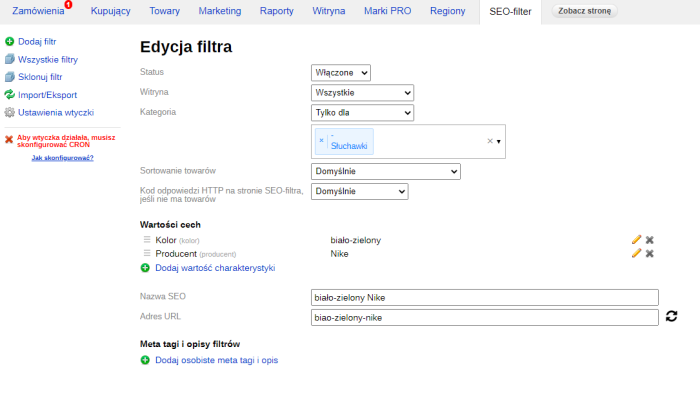
Task: Open the Wszystkie filtry link
Action: coord(48,59)
